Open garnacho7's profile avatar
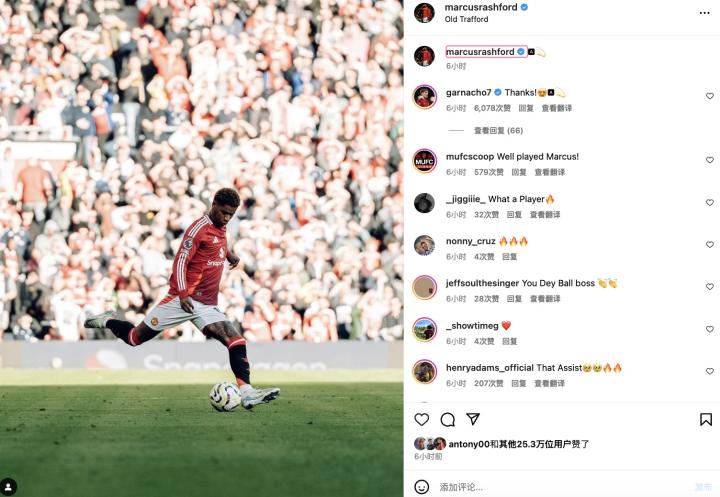 pyautogui.click(x=424, y=96)
